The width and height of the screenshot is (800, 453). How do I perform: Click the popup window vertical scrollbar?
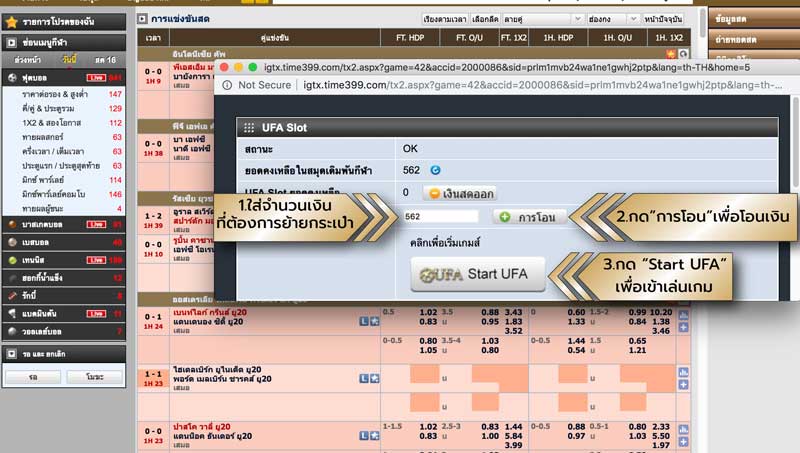tap(795, 143)
